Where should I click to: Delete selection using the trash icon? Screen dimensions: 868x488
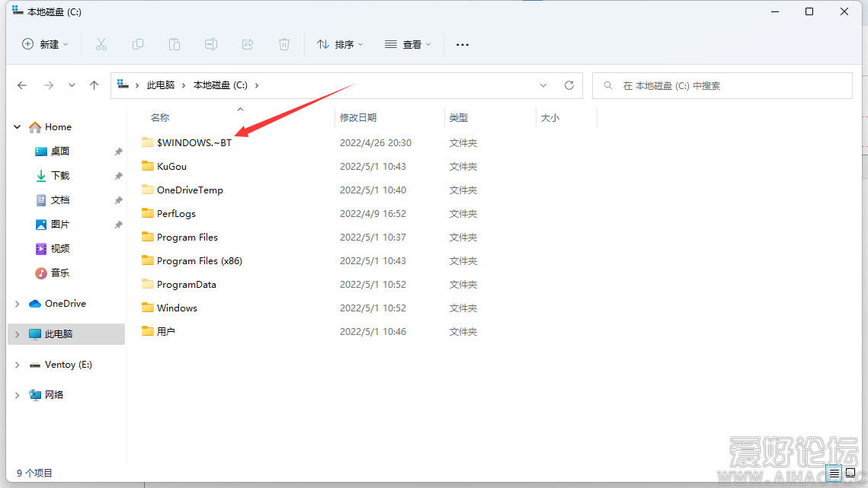(283, 44)
